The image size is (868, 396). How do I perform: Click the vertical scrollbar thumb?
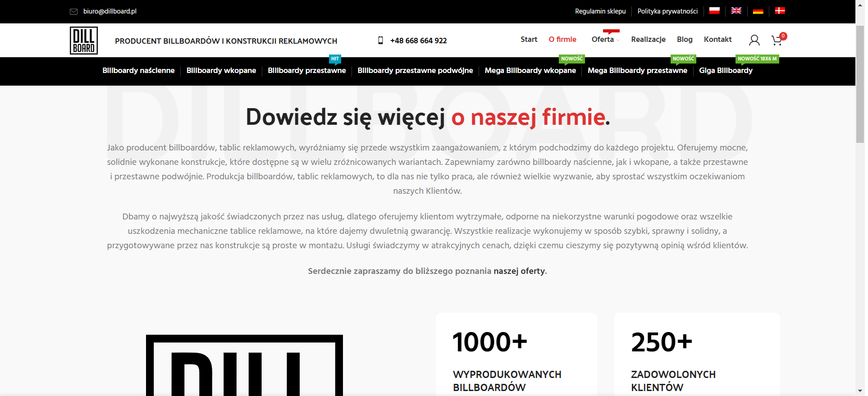point(860,83)
